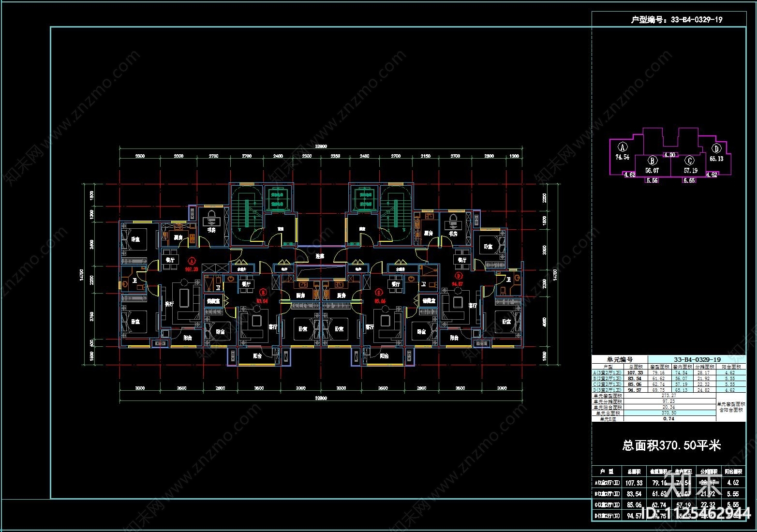The width and height of the screenshot is (757, 532).
Task: Select the 书房 label in unit A
Action: point(211,230)
